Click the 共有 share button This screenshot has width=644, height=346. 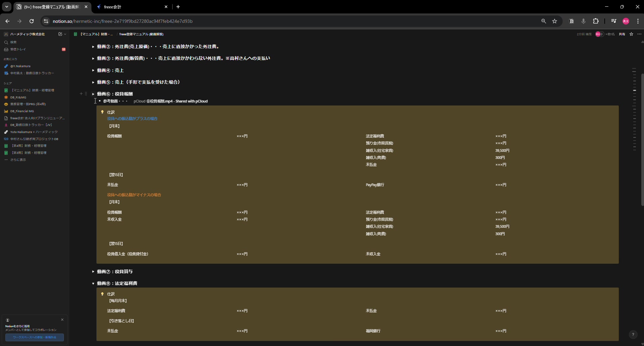(x=622, y=34)
